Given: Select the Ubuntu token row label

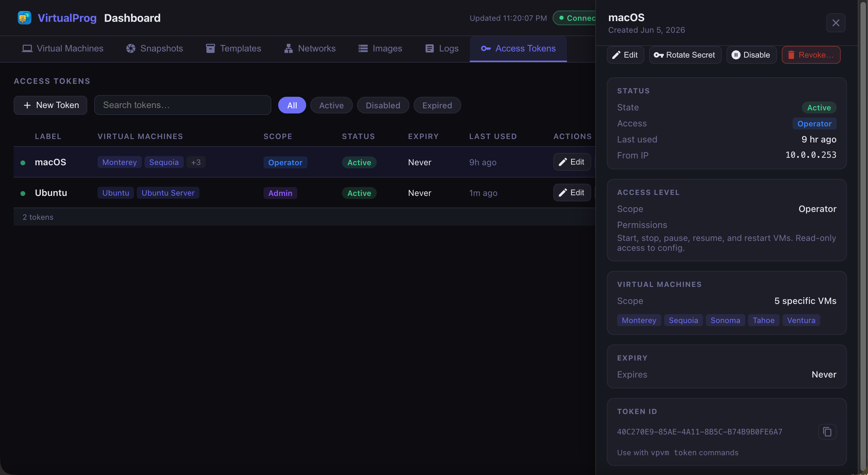Looking at the screenshot, I should pyautogui.click(x=51, y=193).
